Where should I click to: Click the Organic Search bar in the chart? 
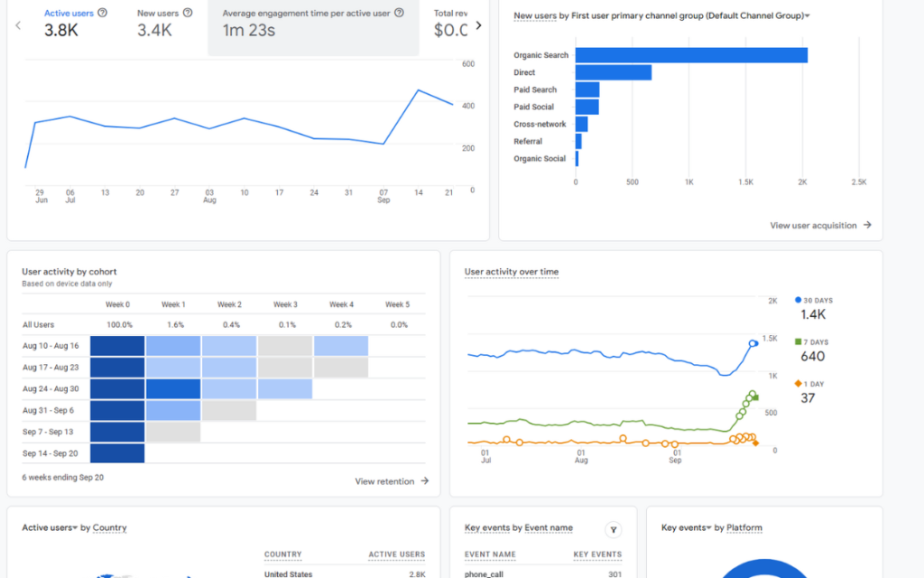(690, 55)
